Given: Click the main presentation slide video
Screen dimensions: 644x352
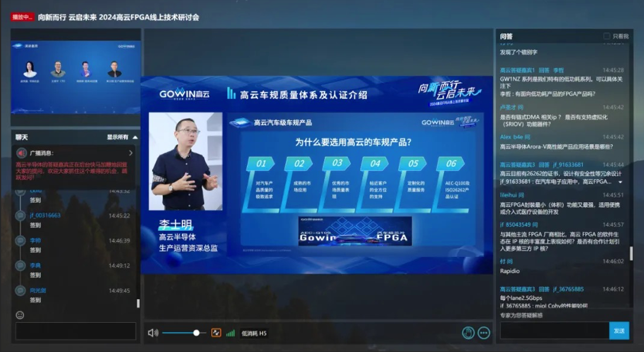Looking at the screenshot, I should point(317,175).
